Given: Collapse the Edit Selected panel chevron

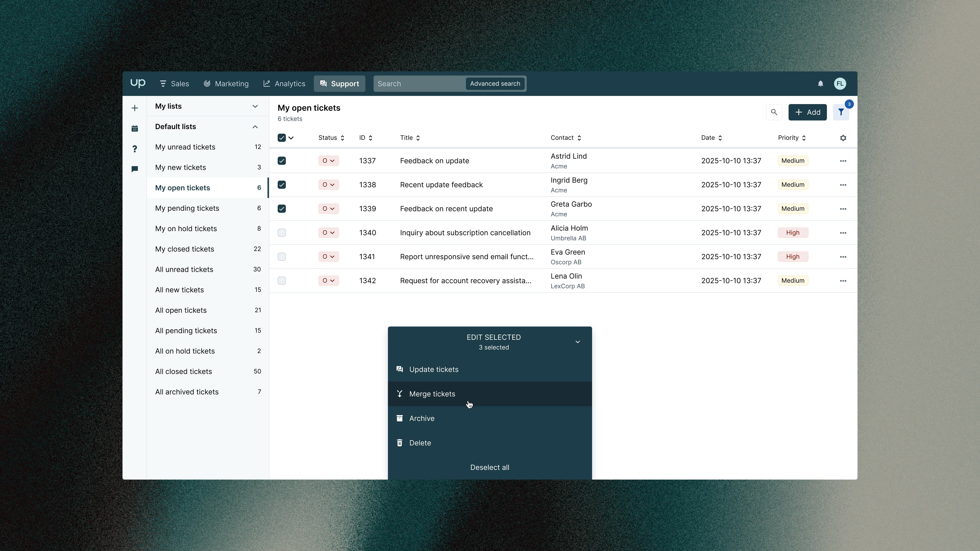Looking at the screenshot, I should tap(578, 342).
